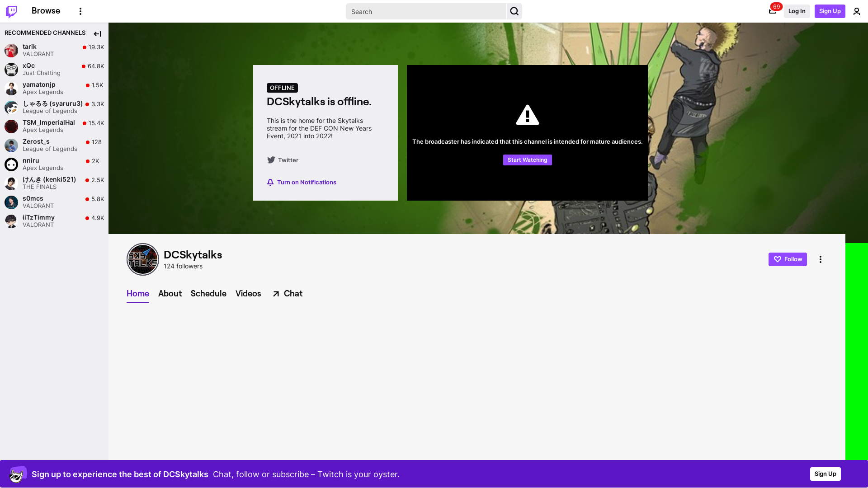The height and width of the screenshot is (488, 868).
Task: Click tarik channel name
Action: [x=29, y=47]
